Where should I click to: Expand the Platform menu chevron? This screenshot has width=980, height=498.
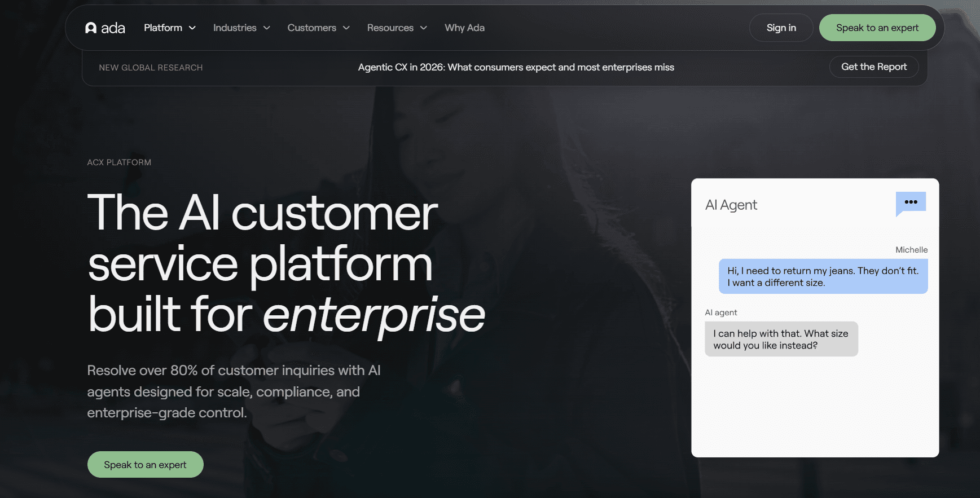click(192, 28)
